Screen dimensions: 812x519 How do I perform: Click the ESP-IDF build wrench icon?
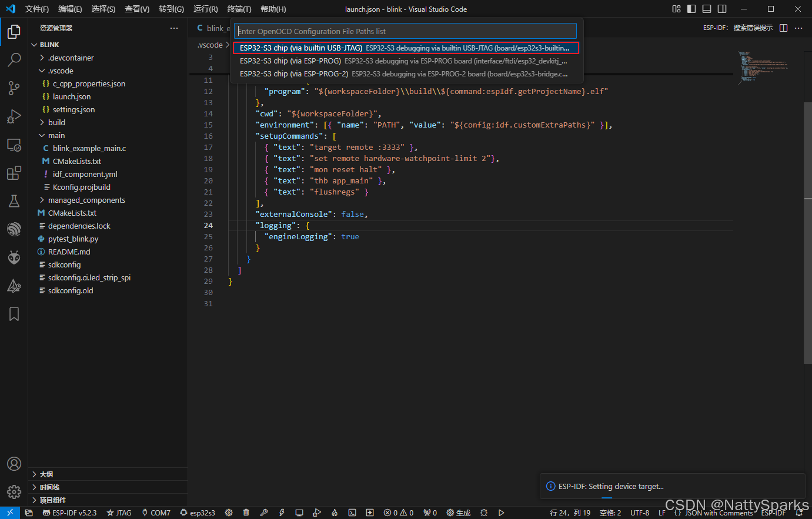tap(264, 513)
